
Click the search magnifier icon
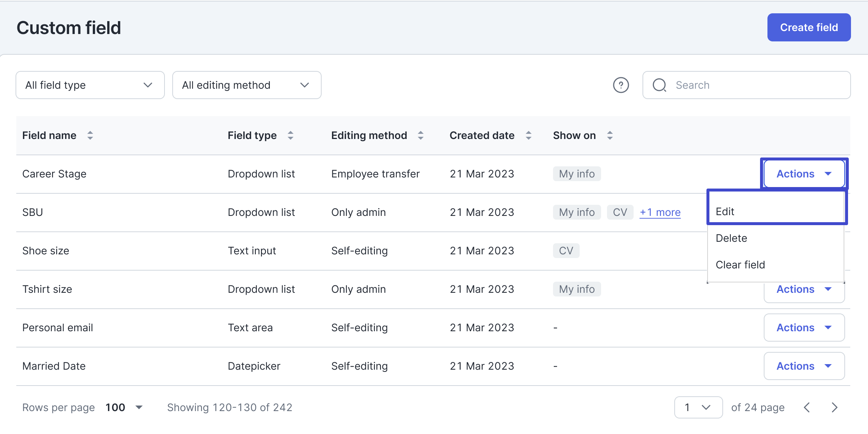coord(659,85)
